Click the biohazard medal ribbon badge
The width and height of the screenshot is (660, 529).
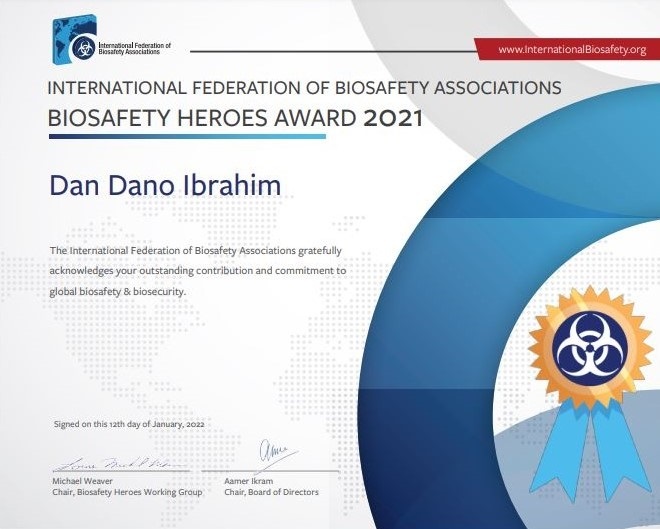(591, 393)
